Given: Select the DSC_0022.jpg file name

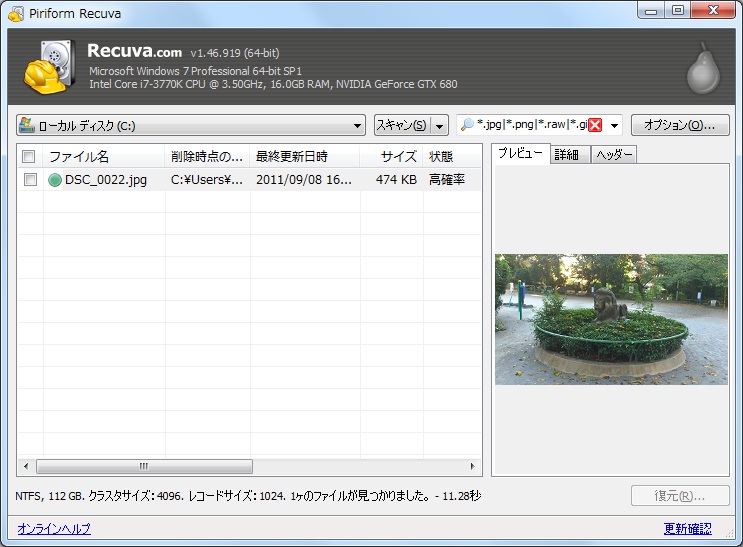Looking at the screenshot, I should click(106, 180).
